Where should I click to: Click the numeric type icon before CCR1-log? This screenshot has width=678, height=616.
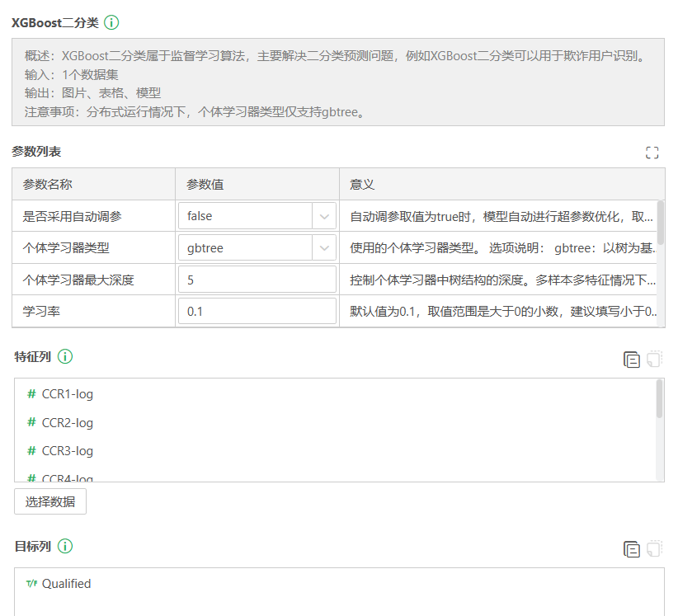30,394
